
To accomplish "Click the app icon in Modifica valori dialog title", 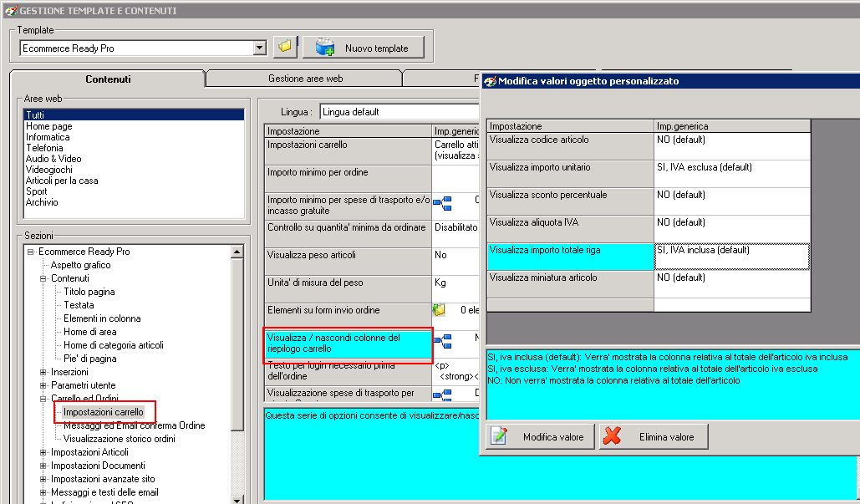I will point(491,81).
